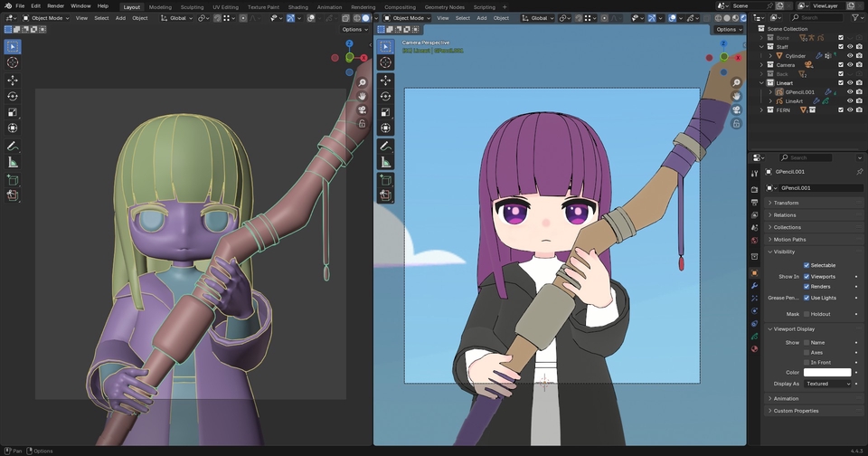Pick the Cursor tool in left viewport
This screenshot has width=868, height=456.
(x=13, y=62)
